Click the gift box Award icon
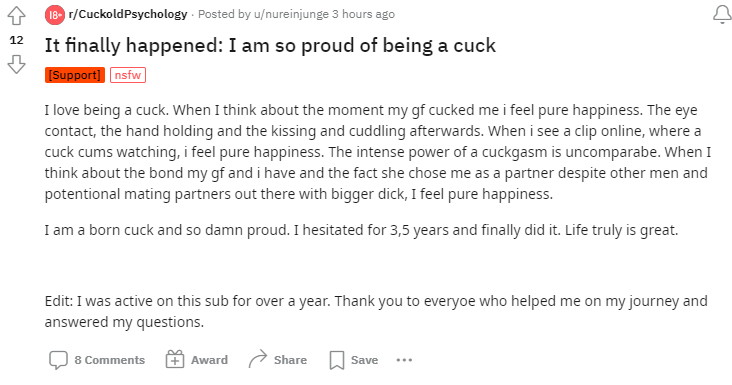The width and height of the screenshot is (732, 385). [175, 360]
